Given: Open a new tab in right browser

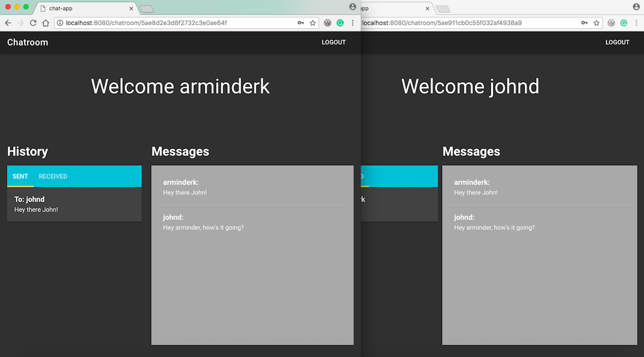Looking at the screenshot, I should click(443, 9).
